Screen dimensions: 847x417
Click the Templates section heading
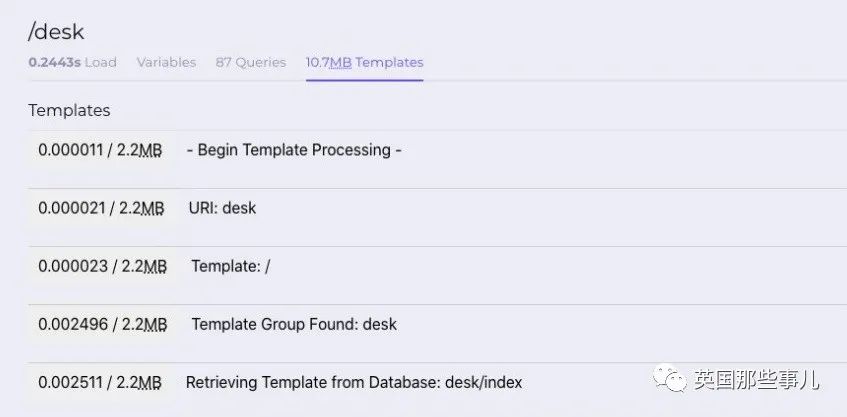coord(69,110)
